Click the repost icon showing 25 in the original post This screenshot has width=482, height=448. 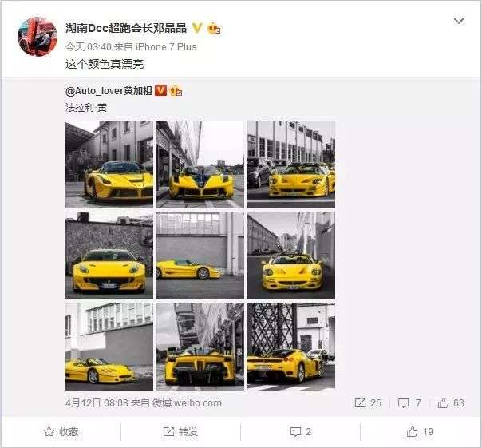(x=360, y=402)
